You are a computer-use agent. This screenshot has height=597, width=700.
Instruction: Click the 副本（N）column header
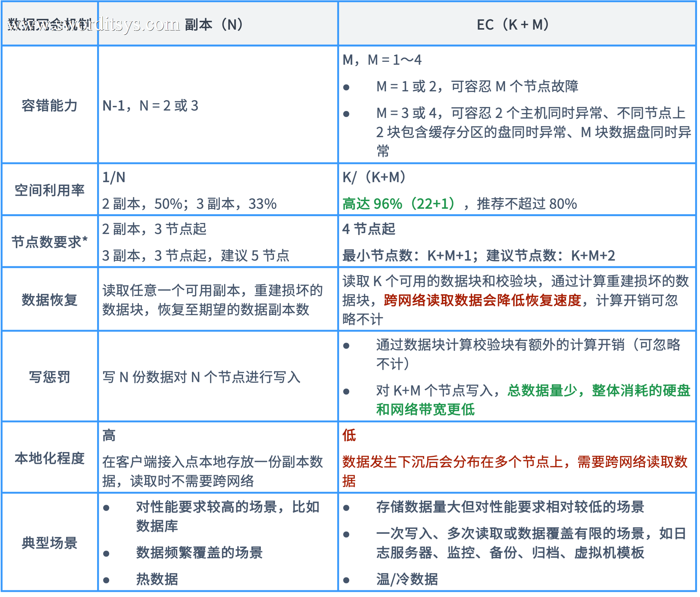pyautogui.click(x=215, y=25)
